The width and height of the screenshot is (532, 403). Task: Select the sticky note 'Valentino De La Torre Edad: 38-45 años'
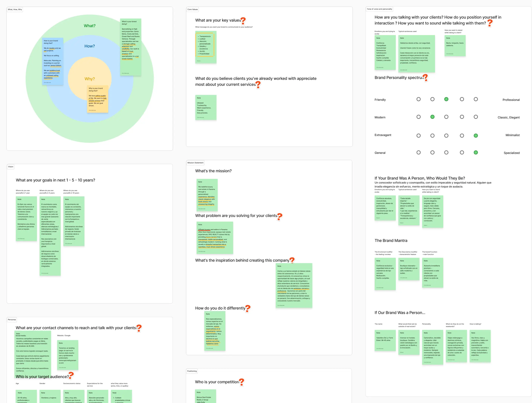point(385,340)
